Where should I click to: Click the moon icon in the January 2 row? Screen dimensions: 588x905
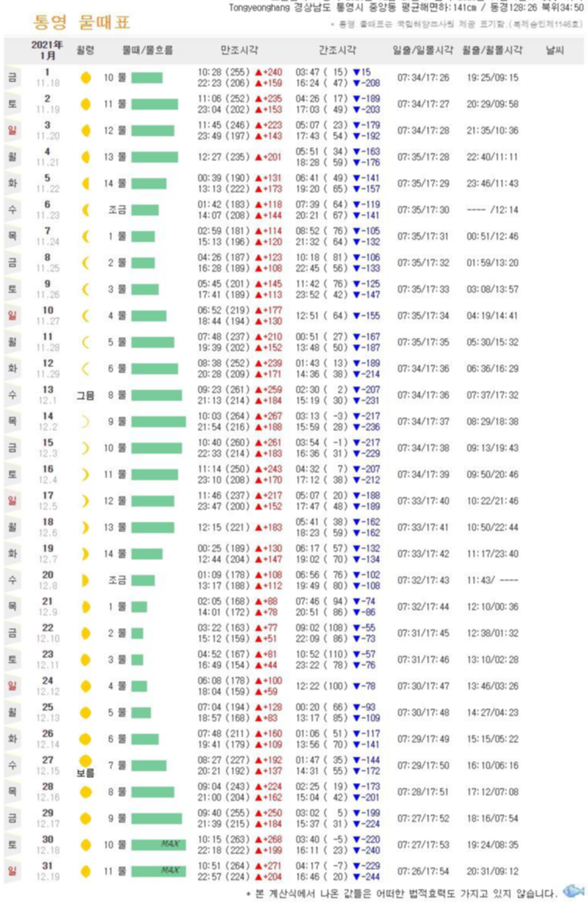(86, 104)
